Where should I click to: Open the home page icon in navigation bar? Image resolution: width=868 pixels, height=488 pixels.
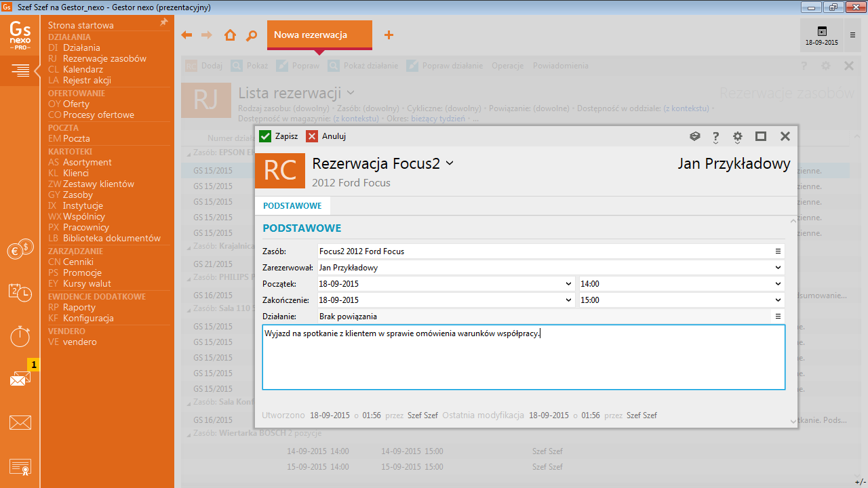230,35
